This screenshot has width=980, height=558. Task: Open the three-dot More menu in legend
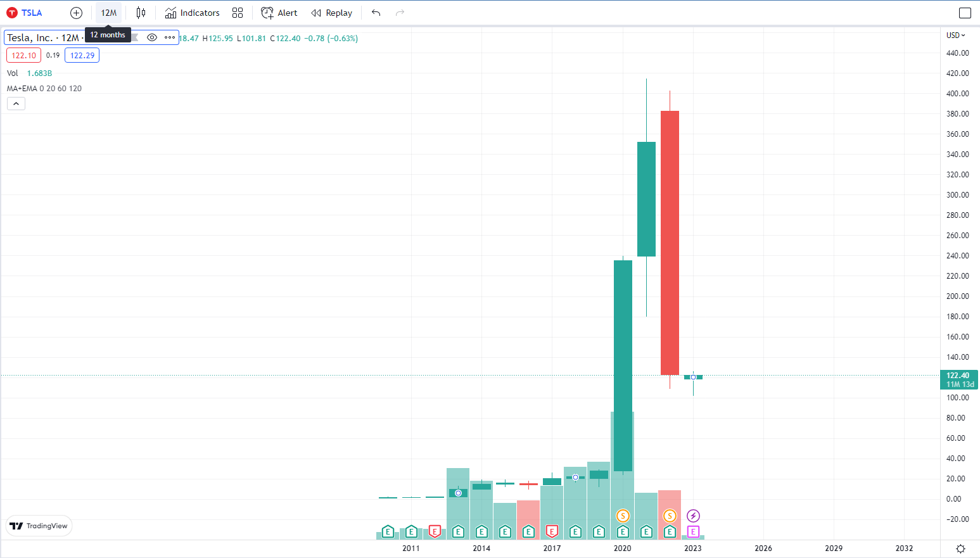pos(170,37)
